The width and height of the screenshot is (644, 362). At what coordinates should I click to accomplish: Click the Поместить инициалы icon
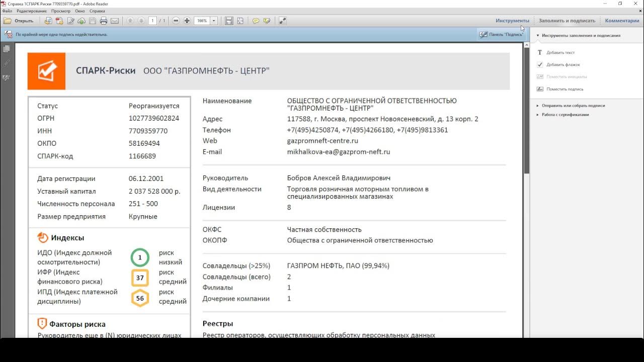[x=540, y=76]
